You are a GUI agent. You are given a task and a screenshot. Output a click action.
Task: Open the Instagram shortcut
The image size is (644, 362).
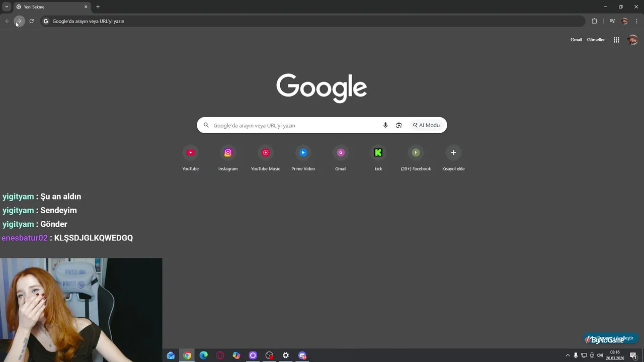pyautogui.click(x=228, y=158)
